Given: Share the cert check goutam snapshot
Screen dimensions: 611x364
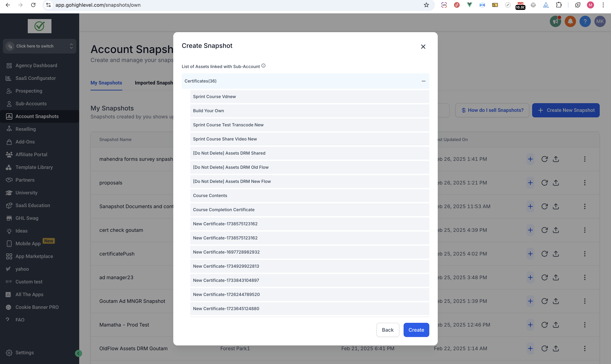Looking at the screenshot, I should point(556,230).
